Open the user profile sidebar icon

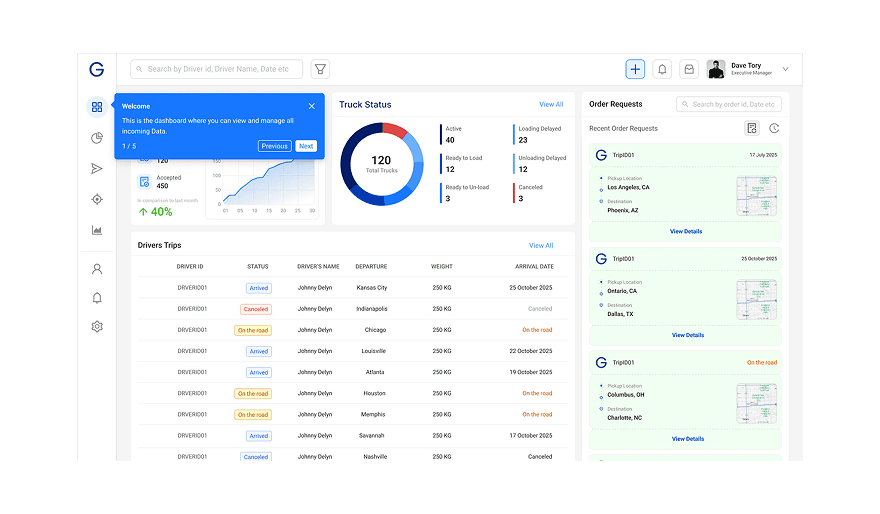coord(97,269)
